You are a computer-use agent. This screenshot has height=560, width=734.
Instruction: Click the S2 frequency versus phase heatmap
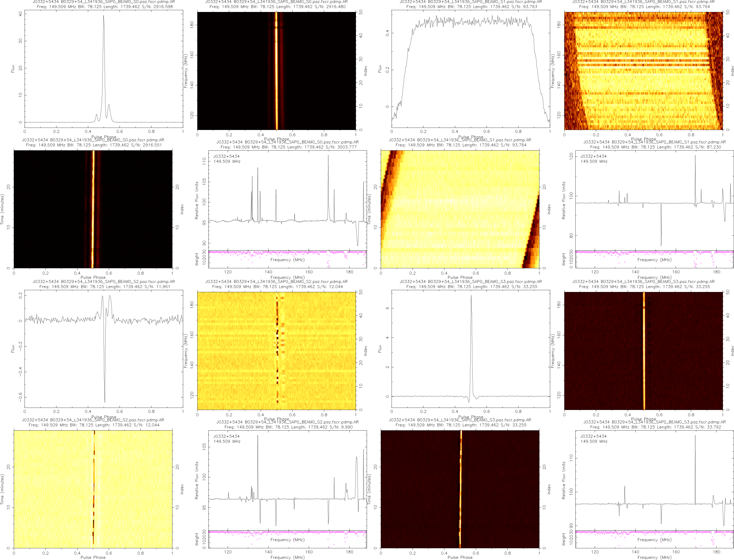[276, 351]
